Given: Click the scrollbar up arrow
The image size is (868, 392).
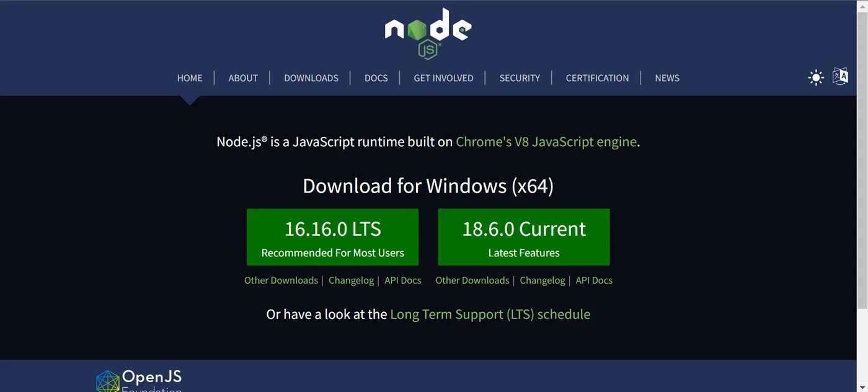Looking at the screenshot, I should (x=862, y=6).
